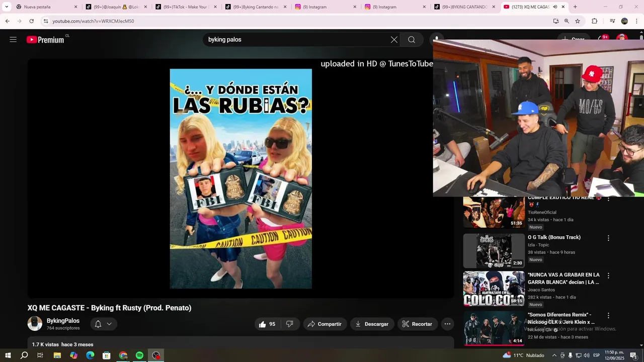Switch to the BYKING CANTANDO TikTok tab
This screenshot has width=644, height=362.
pyautogui.click(x=466, y=7)
